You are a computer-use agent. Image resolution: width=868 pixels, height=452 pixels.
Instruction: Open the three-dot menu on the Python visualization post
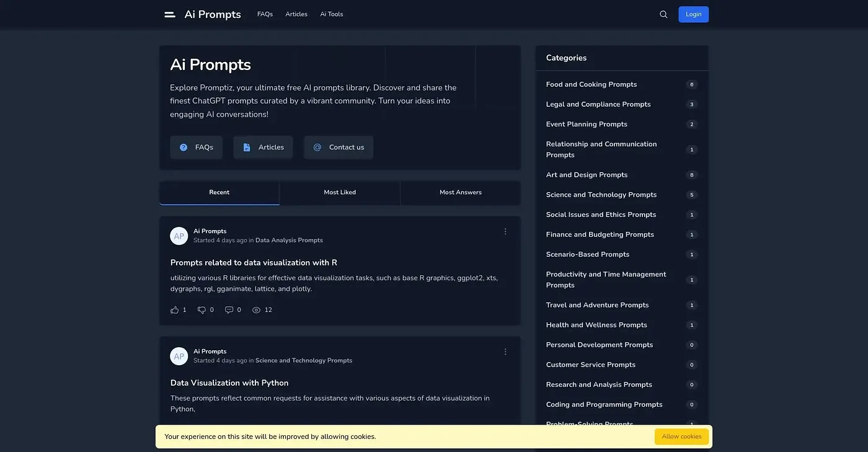tap(505, 352)
